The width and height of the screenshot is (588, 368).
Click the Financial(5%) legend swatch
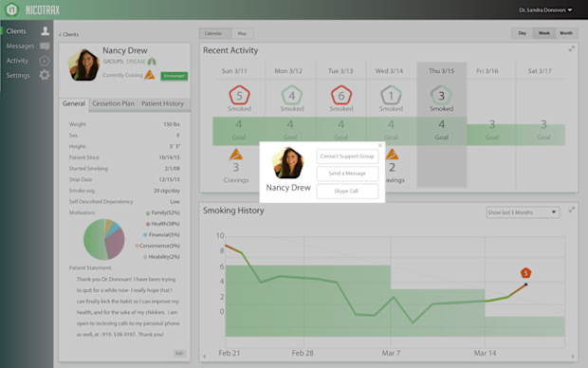click(145, 235)
